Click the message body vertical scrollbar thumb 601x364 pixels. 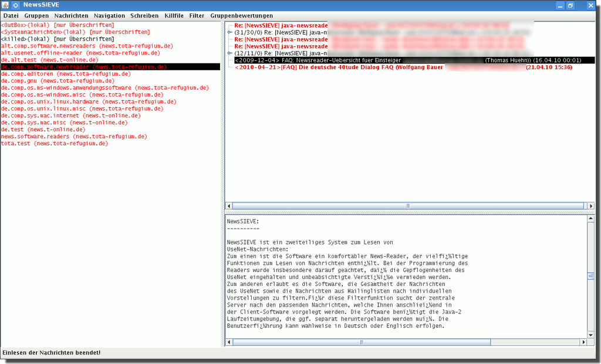coord(590,277)
